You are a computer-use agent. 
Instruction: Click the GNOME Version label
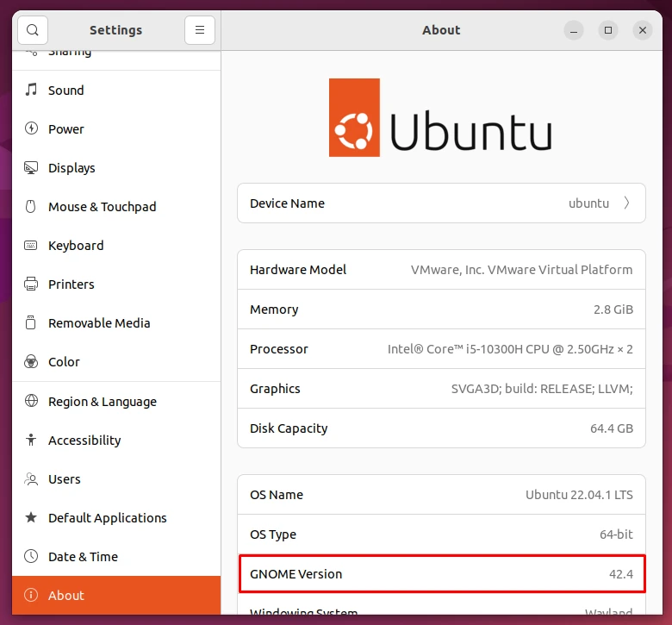point(296,574)
